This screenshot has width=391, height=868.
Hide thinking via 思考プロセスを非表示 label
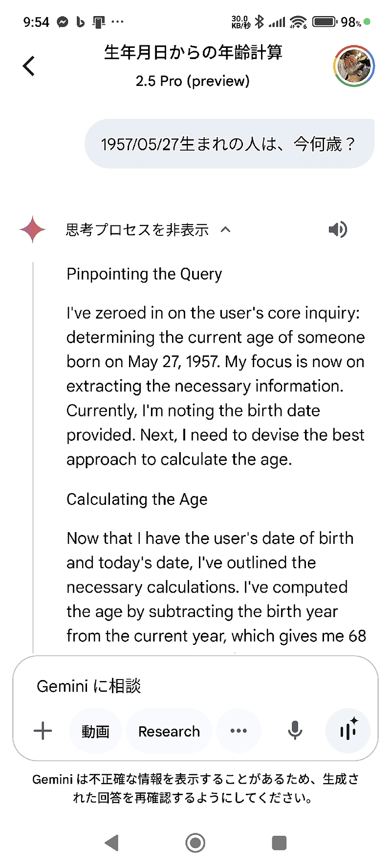[x=137, y=229]
